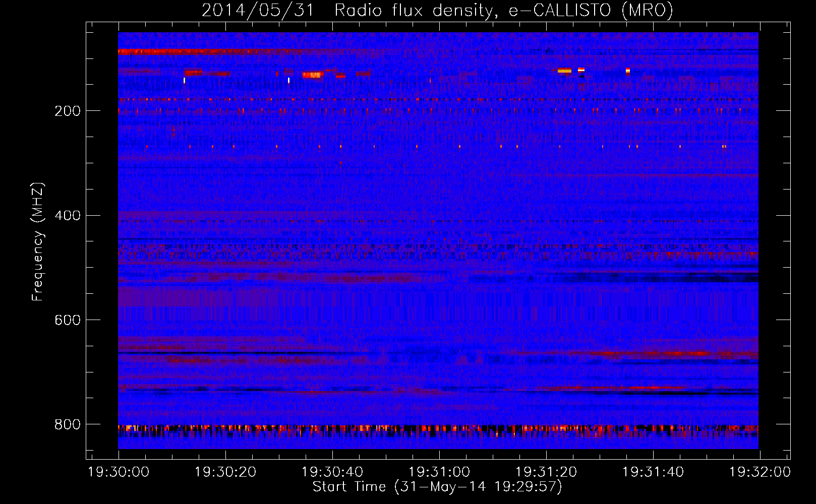
Task: Click the 400 frequency tick label
Action: pyautogui.click(x=68, y=216)
